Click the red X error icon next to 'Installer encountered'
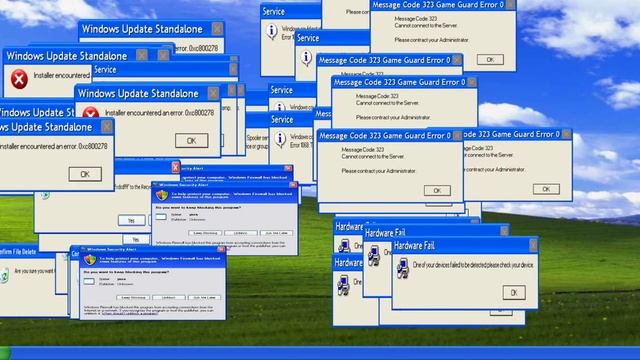The width and height of the screenshot is (640, 360). [x=19, y=79]
